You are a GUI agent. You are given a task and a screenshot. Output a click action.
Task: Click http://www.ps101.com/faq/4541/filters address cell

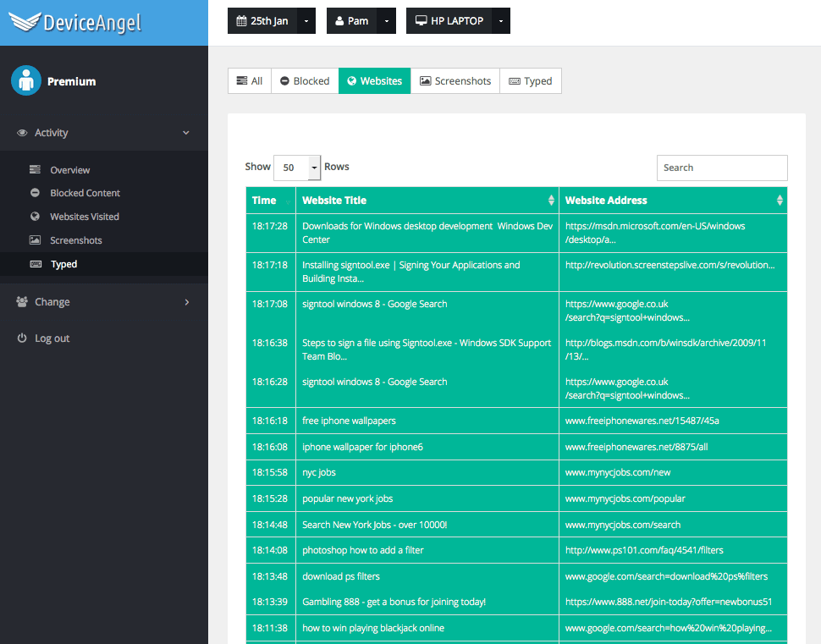[673, 550]
